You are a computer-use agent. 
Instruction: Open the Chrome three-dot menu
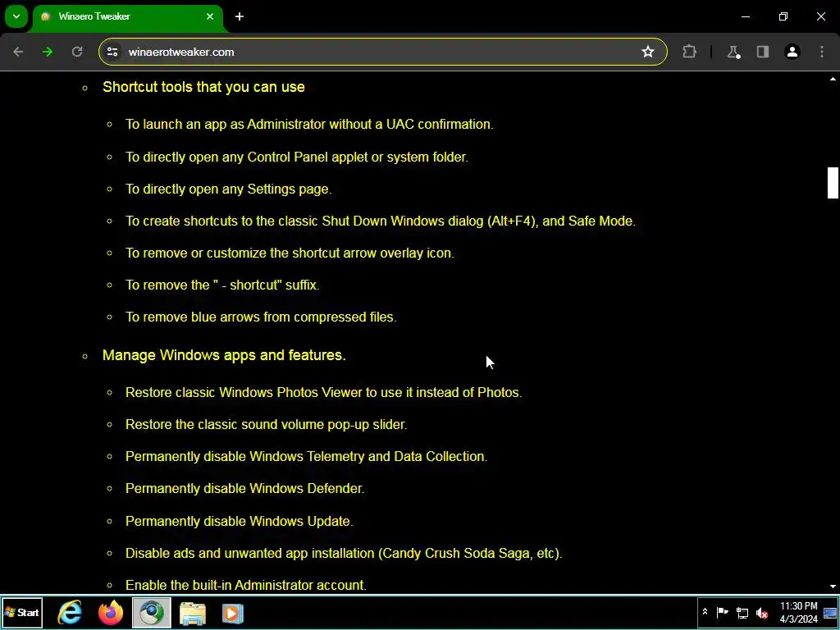[822, 52]
